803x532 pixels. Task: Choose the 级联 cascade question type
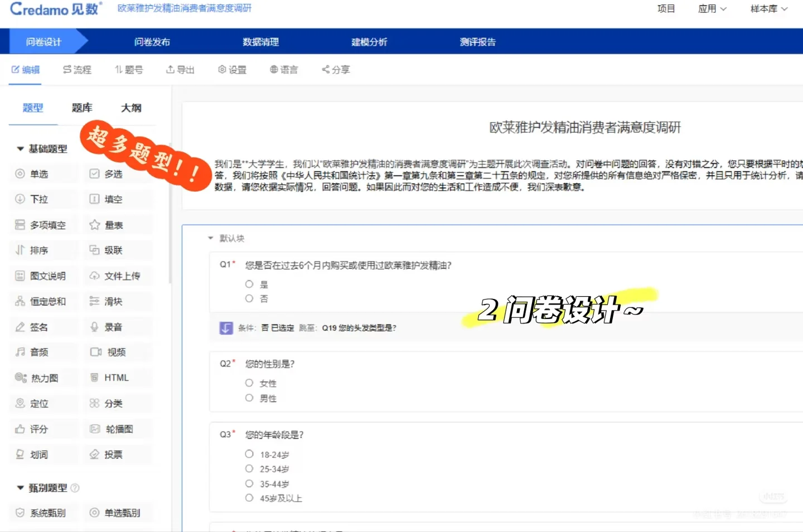118,250
